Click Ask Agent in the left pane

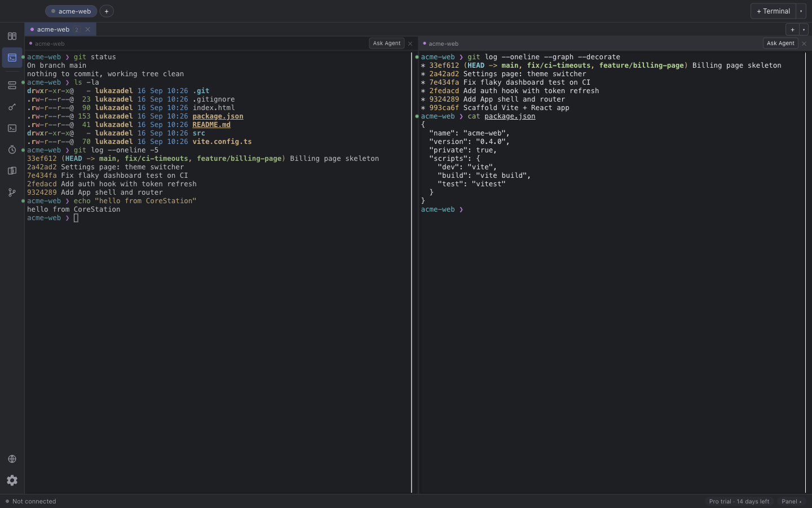pos(387,43)
